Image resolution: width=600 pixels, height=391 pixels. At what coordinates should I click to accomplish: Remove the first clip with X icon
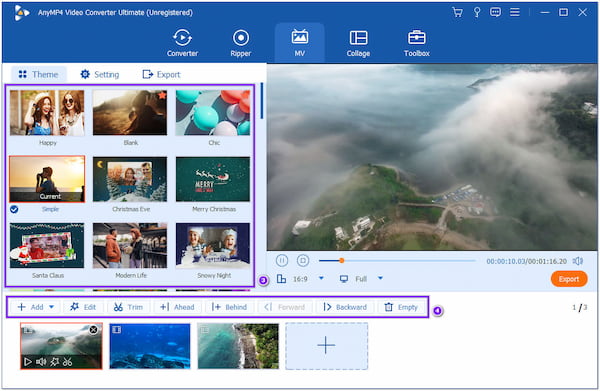tap(93, 330)
